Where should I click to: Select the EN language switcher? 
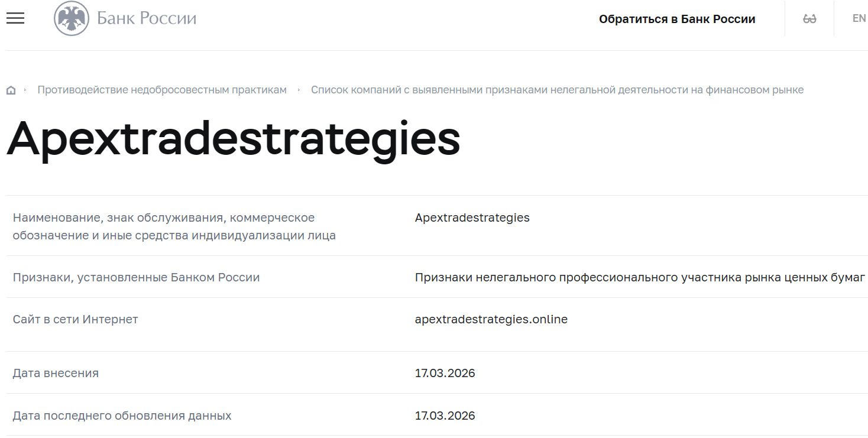859,18
